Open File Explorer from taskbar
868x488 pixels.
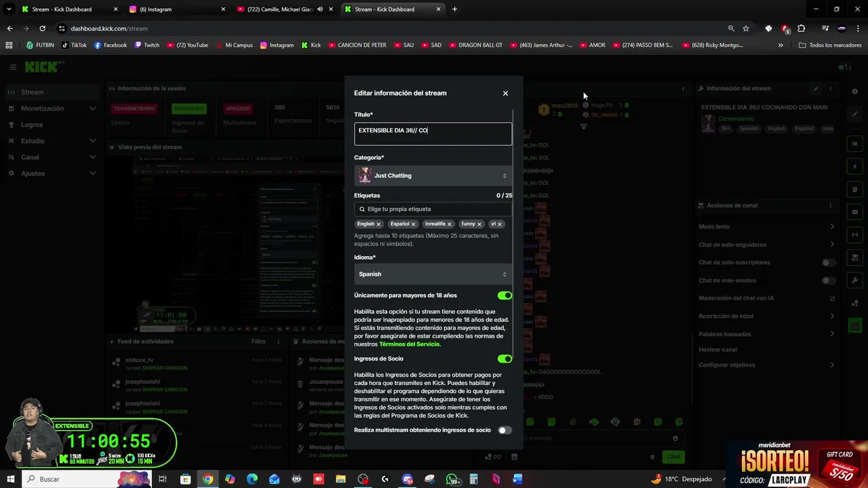coord(340,479)
